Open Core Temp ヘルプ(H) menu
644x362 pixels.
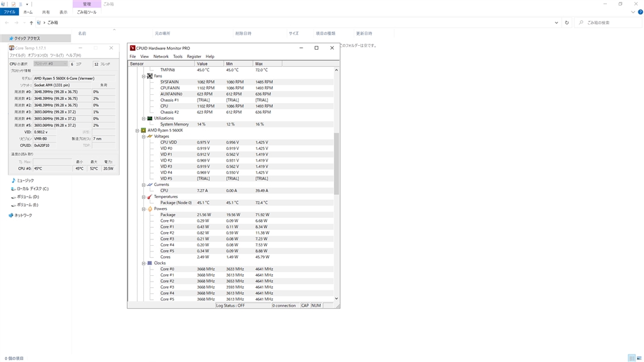click(x=74, y=55)
